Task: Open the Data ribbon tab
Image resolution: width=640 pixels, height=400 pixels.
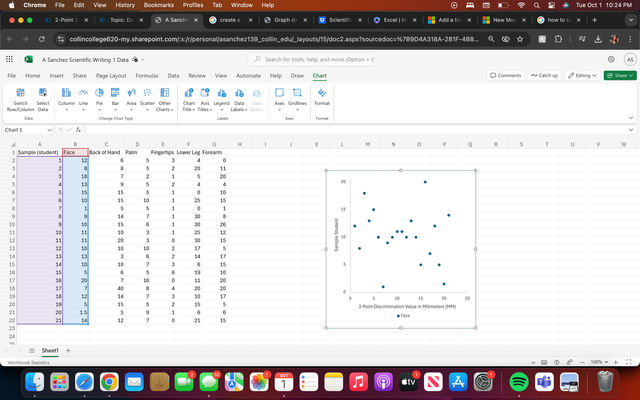Action: [173, 76]
